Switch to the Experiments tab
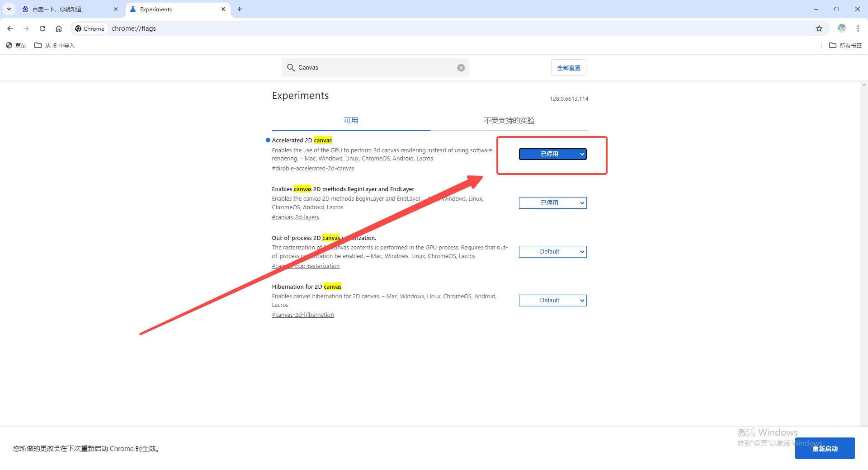This screenshot has height=470, width=868. pos(178,9)
